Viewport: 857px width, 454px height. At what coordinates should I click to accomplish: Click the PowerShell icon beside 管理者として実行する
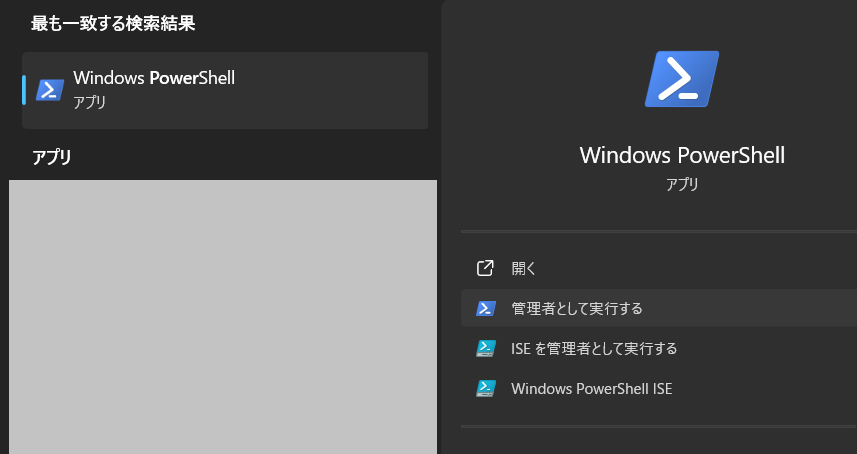[x=486, y=308]
